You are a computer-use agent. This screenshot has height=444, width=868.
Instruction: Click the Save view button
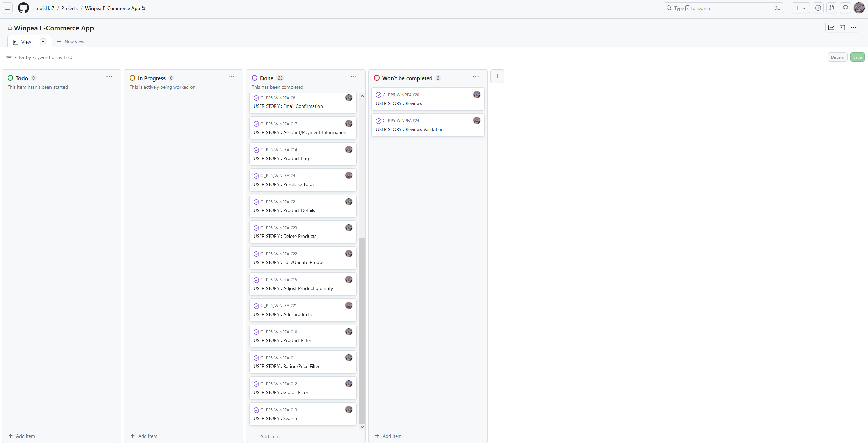[857, 57]
